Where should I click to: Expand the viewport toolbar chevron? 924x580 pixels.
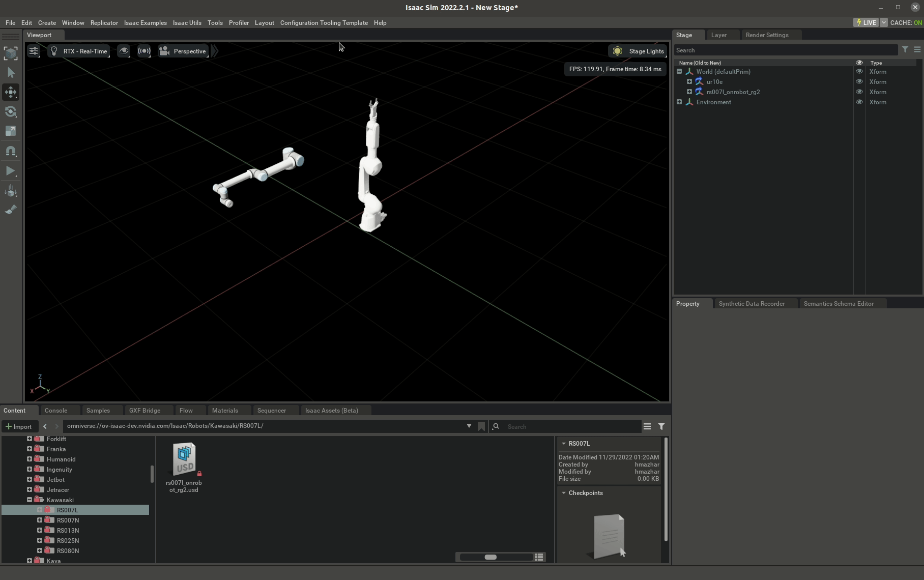point(215,51)
